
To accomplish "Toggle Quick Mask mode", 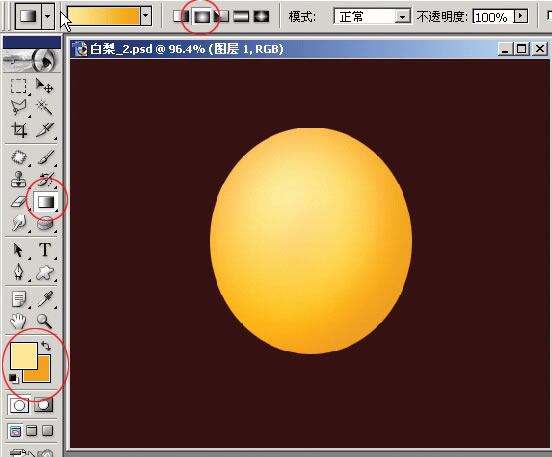I will 44,405.
